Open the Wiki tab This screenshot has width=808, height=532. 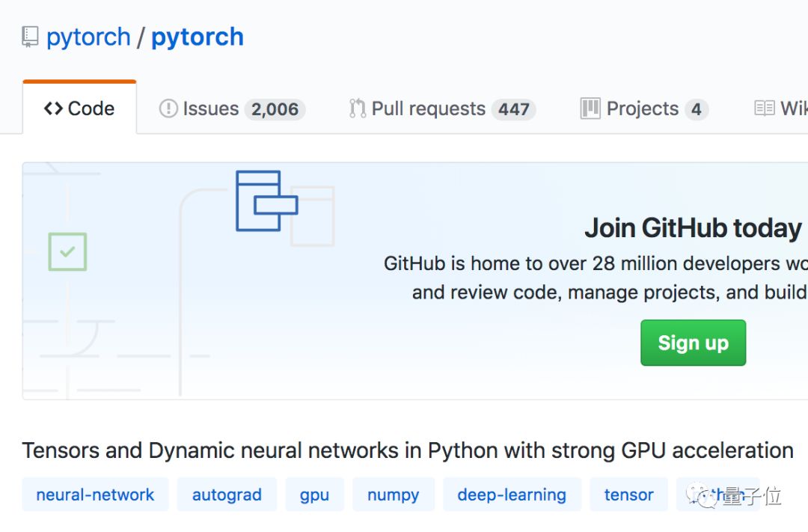click(x=780, y=108)
